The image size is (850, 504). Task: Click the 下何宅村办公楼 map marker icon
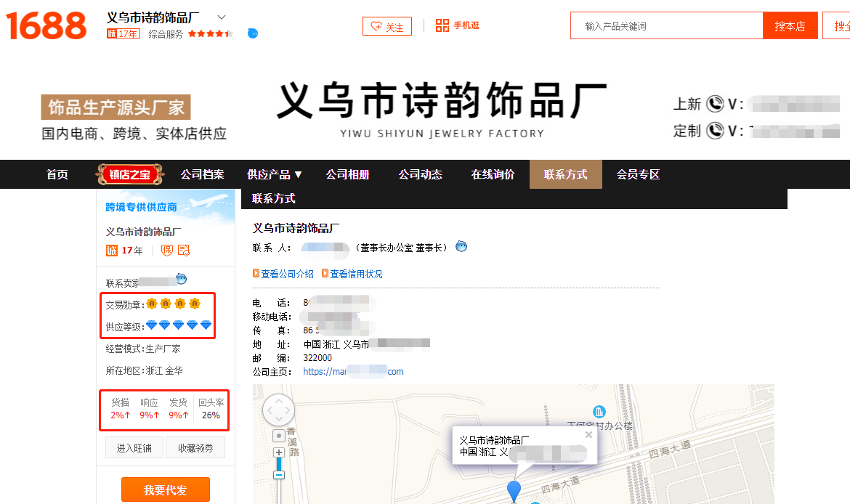point(599,412)
